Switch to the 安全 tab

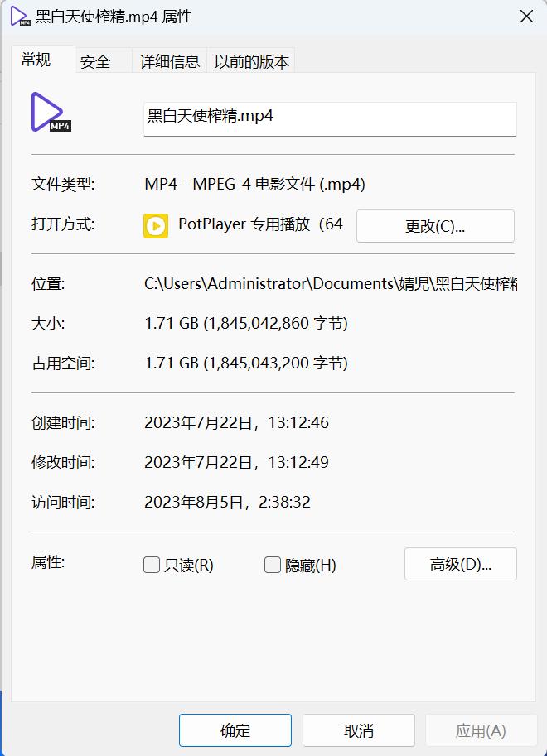click(x=95, y=61)
